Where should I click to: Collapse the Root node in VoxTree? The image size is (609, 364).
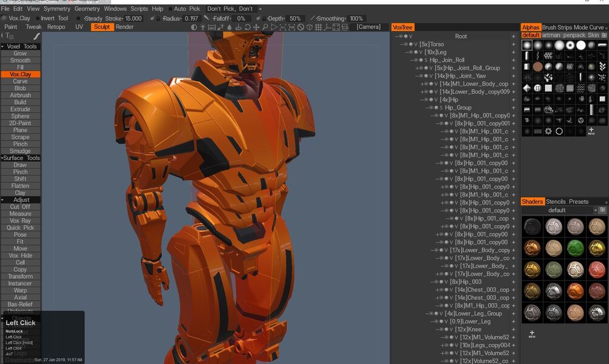click(396, 36)
